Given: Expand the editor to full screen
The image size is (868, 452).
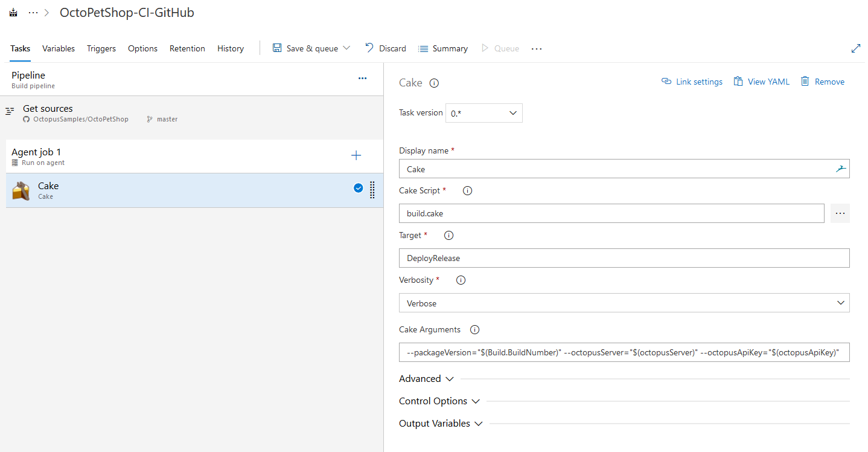Looking at the screenshot, I should (x=856, y=48).
